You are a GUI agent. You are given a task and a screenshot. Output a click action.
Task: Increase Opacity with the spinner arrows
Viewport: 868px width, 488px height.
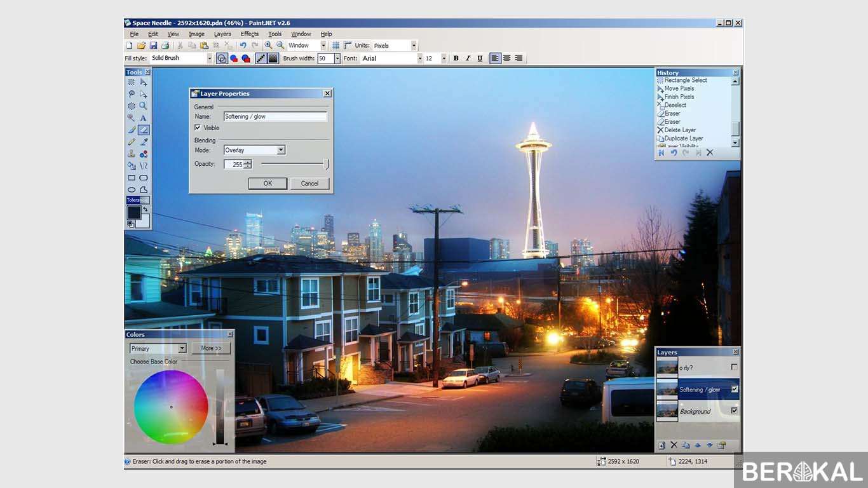pyautogui.click(x=247, y=162)
